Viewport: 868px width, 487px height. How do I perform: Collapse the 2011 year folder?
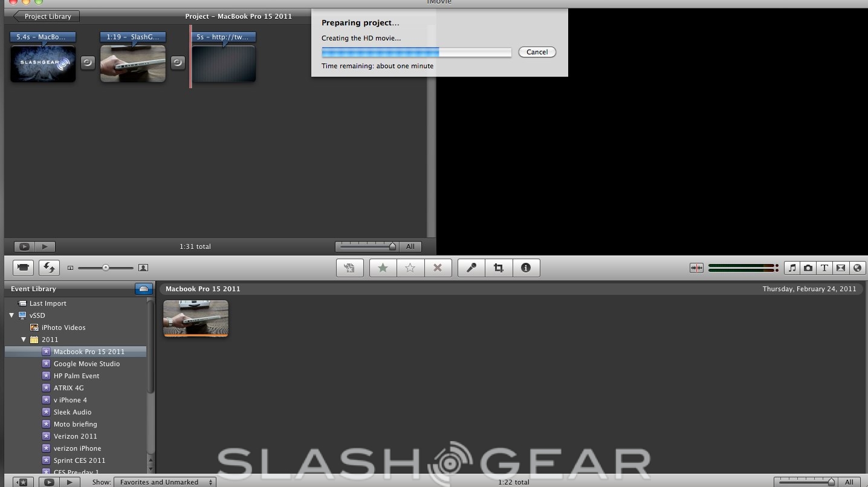click(24, 340)
